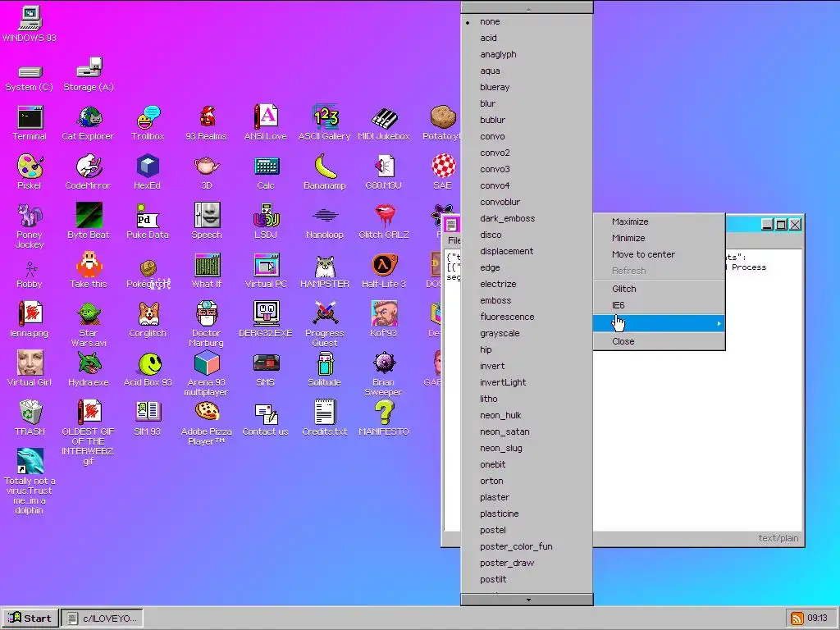Click the 09:13 taskbar clock
The height and width of the screenshot is (630, 840).
coord(817,619)
